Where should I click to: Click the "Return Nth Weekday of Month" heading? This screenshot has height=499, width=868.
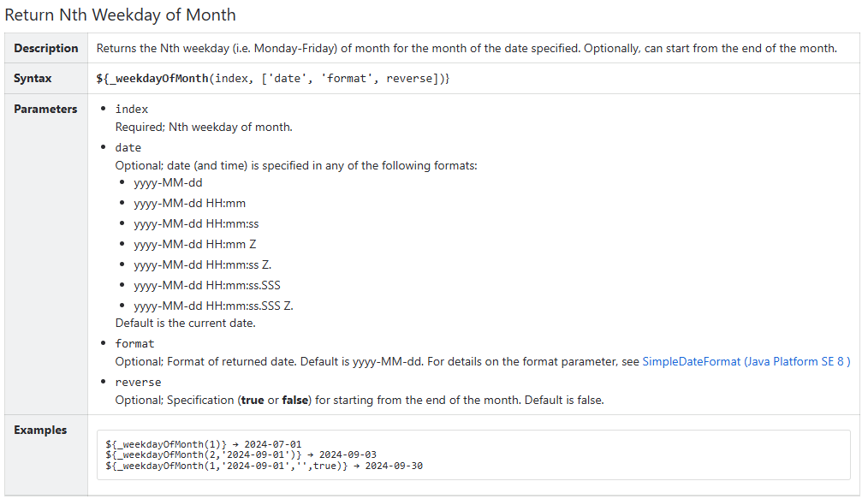[x=121, y=15]
